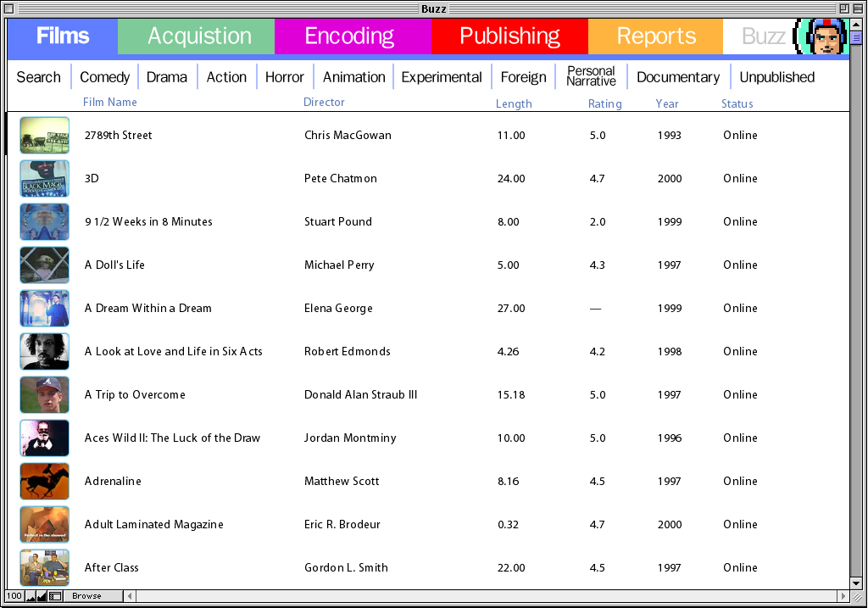Open the 2789th Street thumbnail
This screenshot has height=608, width=868.
pos(45,135)
